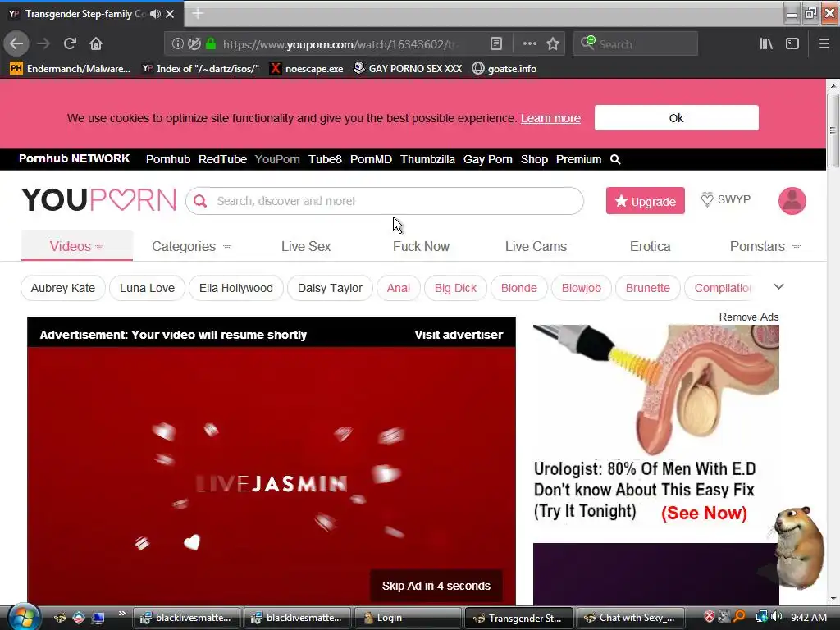Viewport: 840px width, 630px height.
Task: Open the Endermanch/Malware bookmark
Action: (71, 69)
